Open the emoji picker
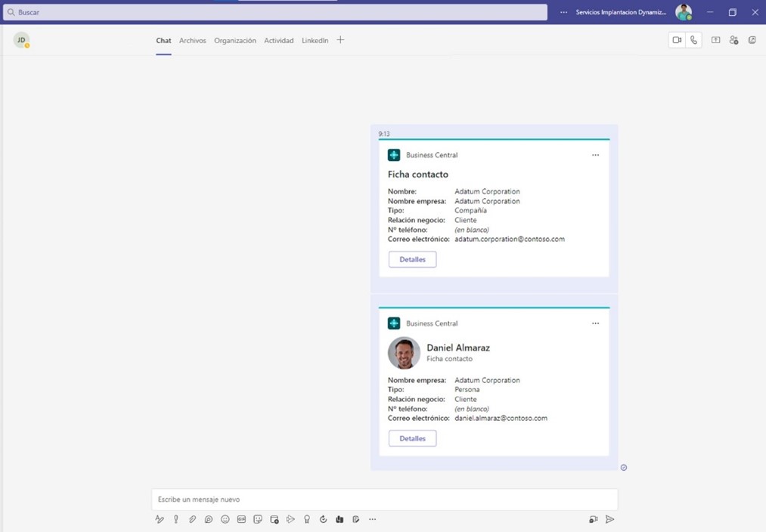The image size is (766, 532). click(x=225, y=519)
